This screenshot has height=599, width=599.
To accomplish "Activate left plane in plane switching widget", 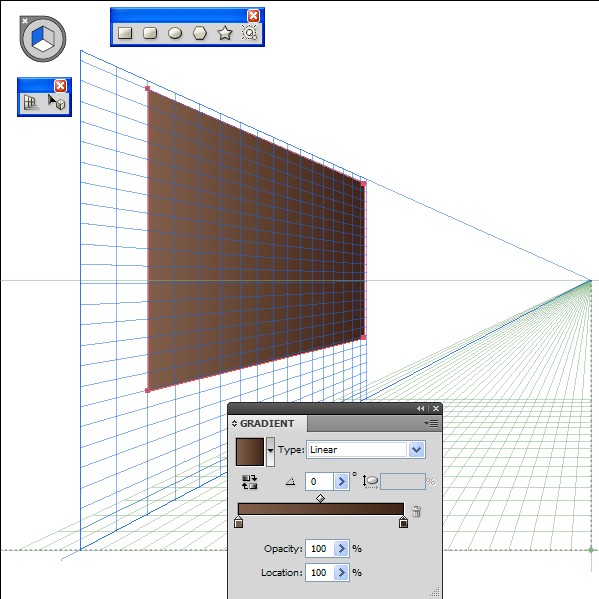I will 37,37.
